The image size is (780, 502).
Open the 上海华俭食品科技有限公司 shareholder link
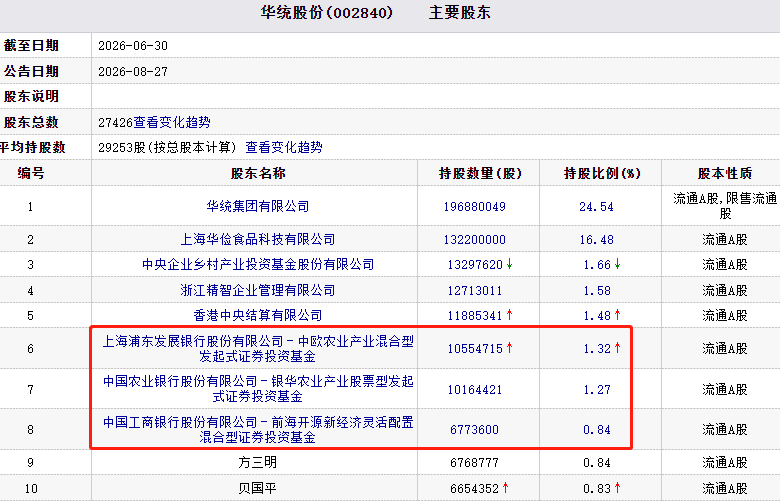coord(258,239)
